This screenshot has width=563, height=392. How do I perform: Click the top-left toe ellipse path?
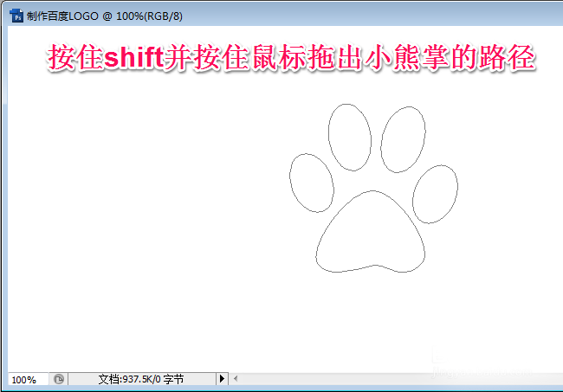point(350,138)
